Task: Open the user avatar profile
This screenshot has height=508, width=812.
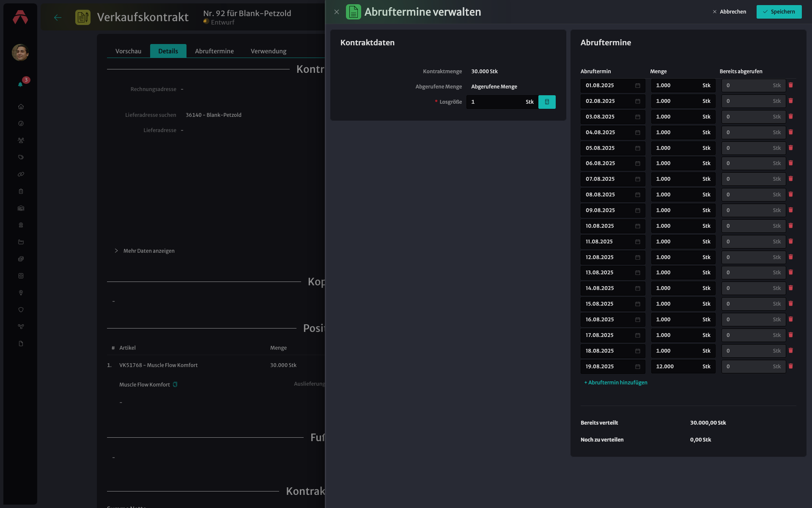Action: point(20,52)
